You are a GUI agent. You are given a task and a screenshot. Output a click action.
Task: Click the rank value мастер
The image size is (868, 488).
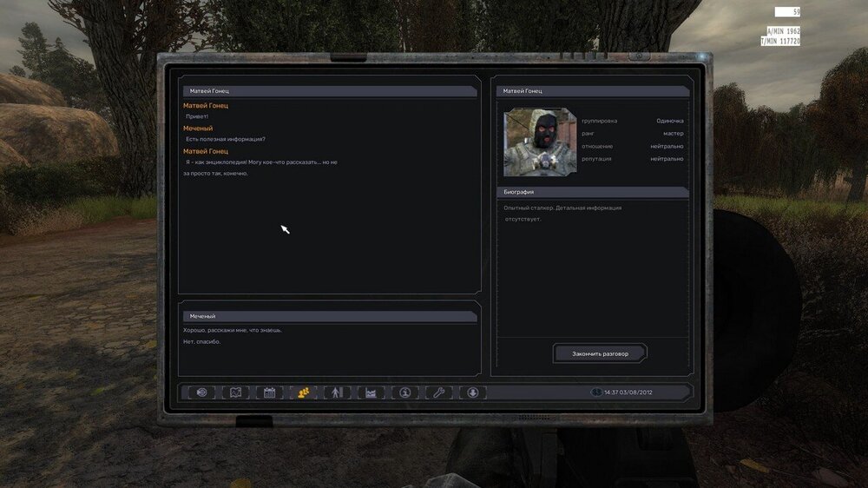674,134
